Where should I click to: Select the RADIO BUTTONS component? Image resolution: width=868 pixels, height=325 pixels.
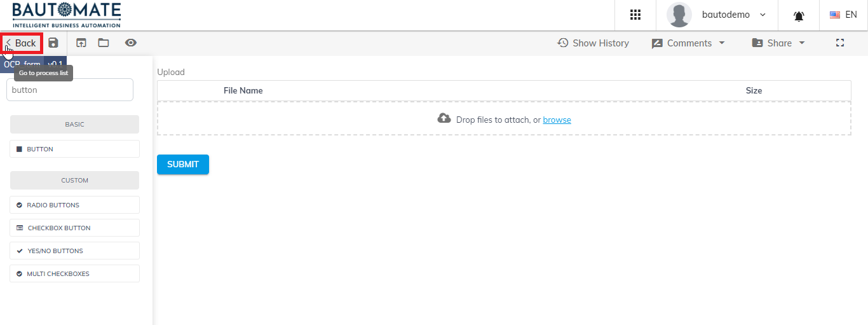74,205
